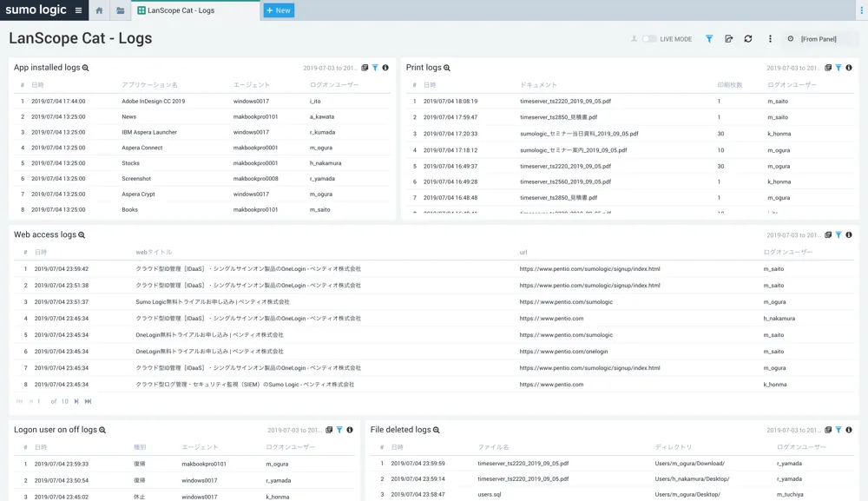Click Print logs copy panel icon
This screenshot has width=868, height=501.
[x=827, y=68]
